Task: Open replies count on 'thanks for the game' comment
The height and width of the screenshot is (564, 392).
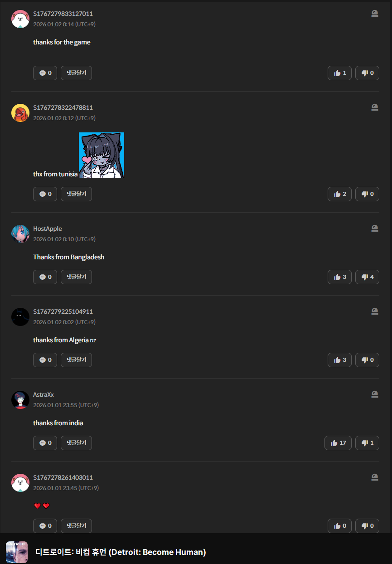Action: click(x=45, y=73)
